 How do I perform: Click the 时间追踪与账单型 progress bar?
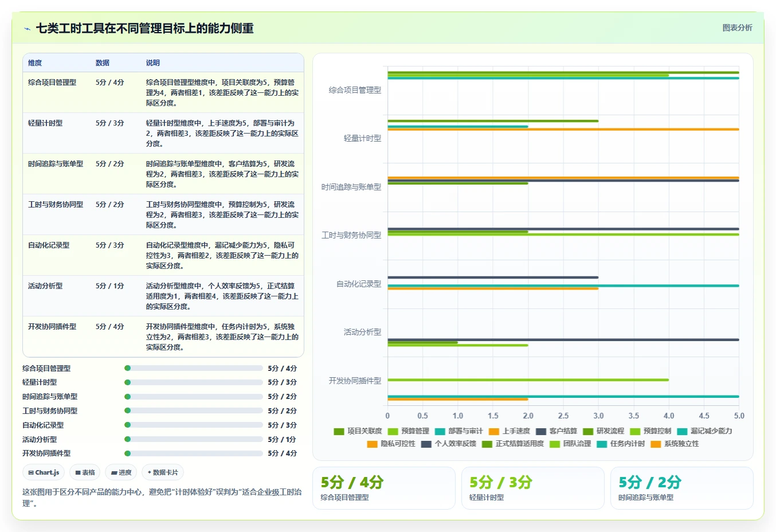pos(194,397)
